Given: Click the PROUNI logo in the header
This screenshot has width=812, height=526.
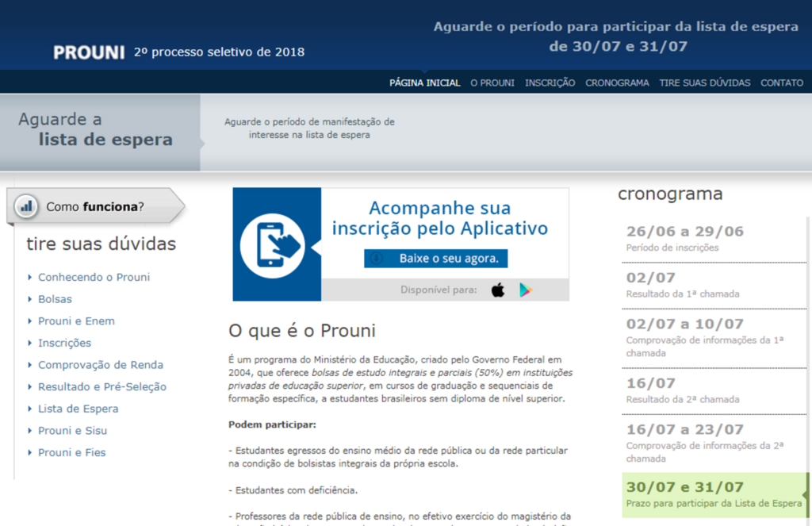Looking at the screenshot, I should (x=87, y=53).
